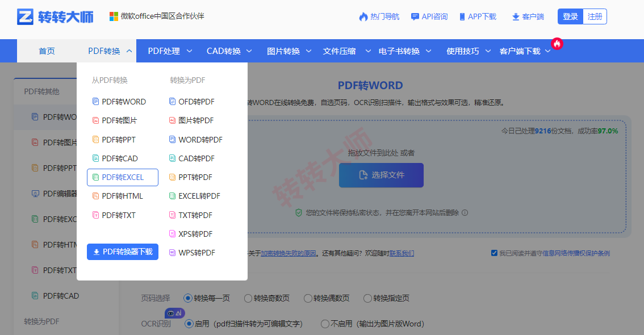
Task: Select the 转换偶数页 radio option
Action: point(308,298)
